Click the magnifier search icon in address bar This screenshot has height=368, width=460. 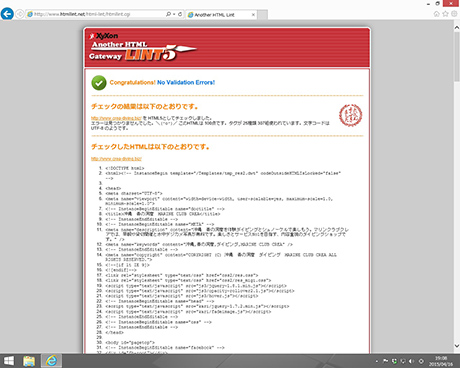[168, 14]
